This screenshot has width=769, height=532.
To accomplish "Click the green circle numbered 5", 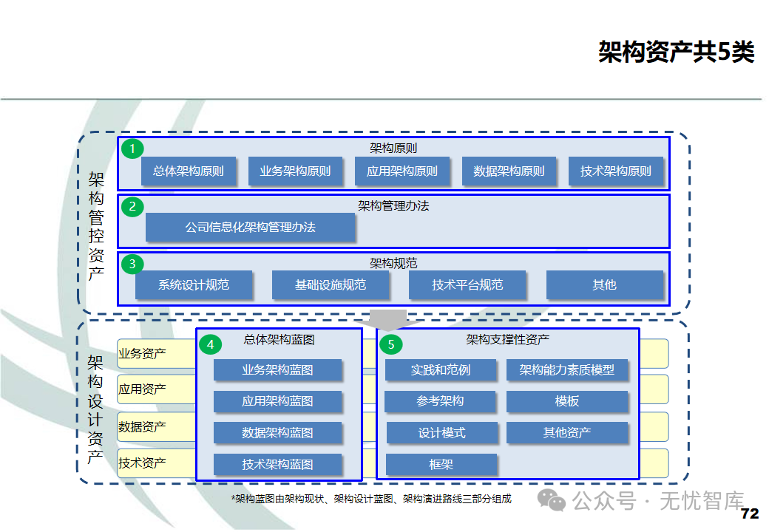I will [x=391, y=344].
